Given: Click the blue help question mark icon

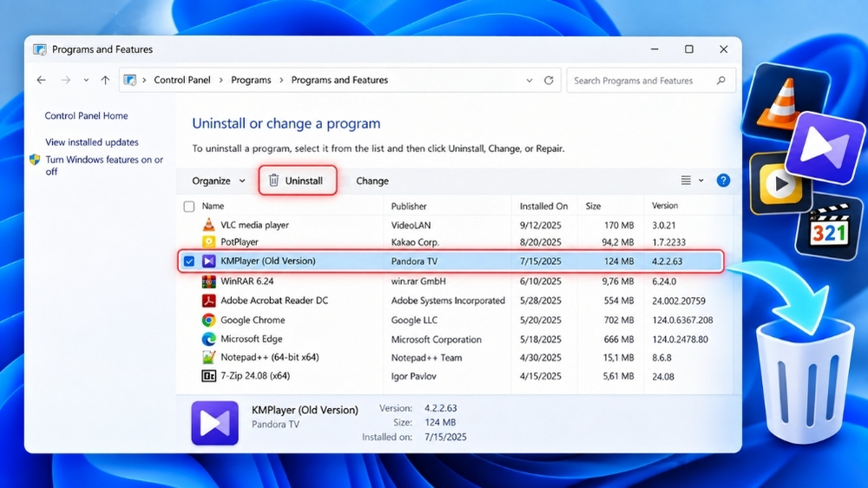Looking at the screenshot, I should (723, 181).
